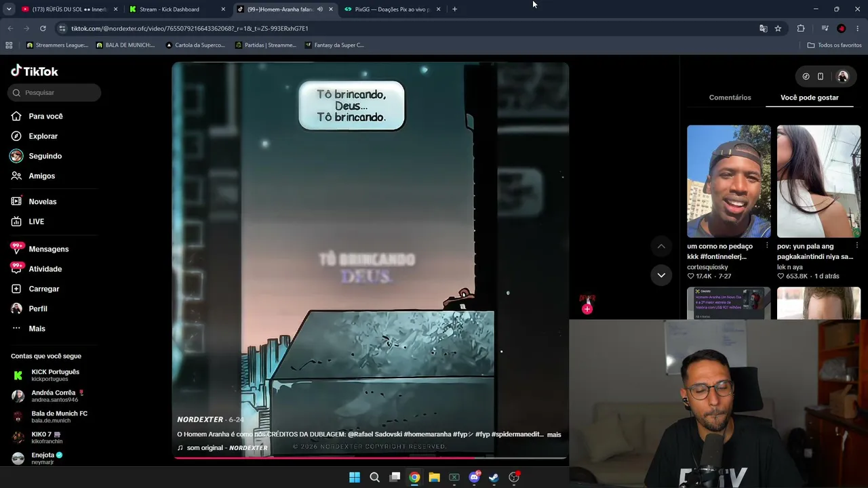
Task: Open a new browser tab
Action: (x=454, y=9)
